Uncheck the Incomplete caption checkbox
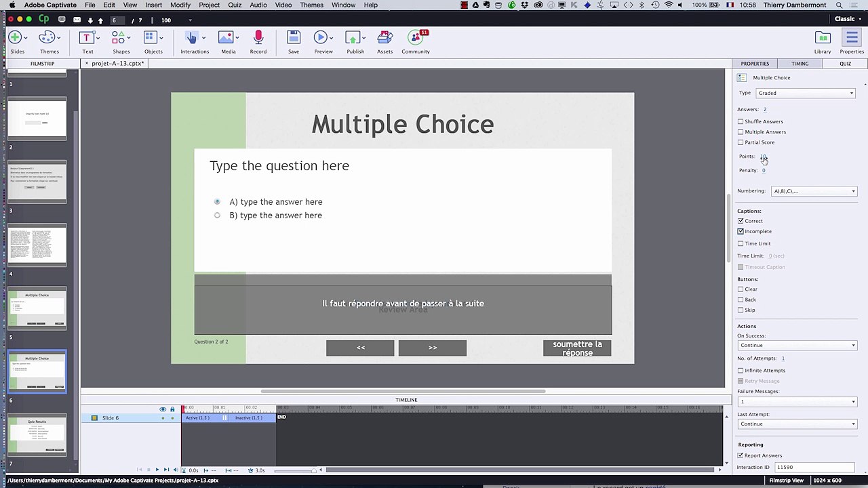868x488 pixels. pyautogui.click(x=741, y=231)
